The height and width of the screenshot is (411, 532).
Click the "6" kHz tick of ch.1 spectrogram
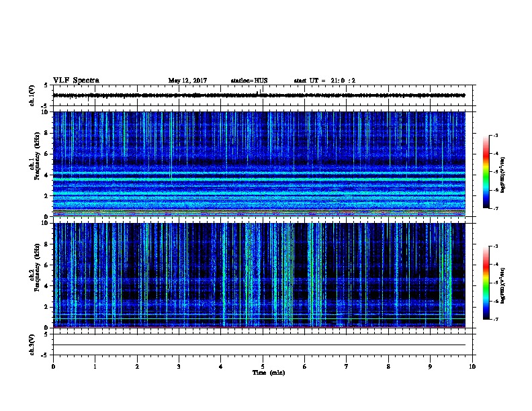click(48, 154)
